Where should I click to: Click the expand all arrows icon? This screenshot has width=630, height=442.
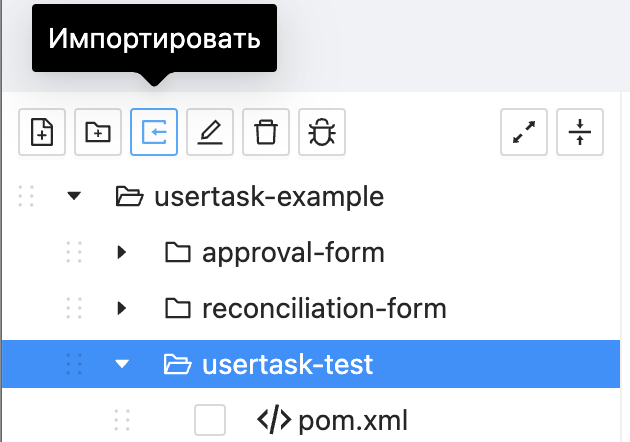(x=524, y=133)
